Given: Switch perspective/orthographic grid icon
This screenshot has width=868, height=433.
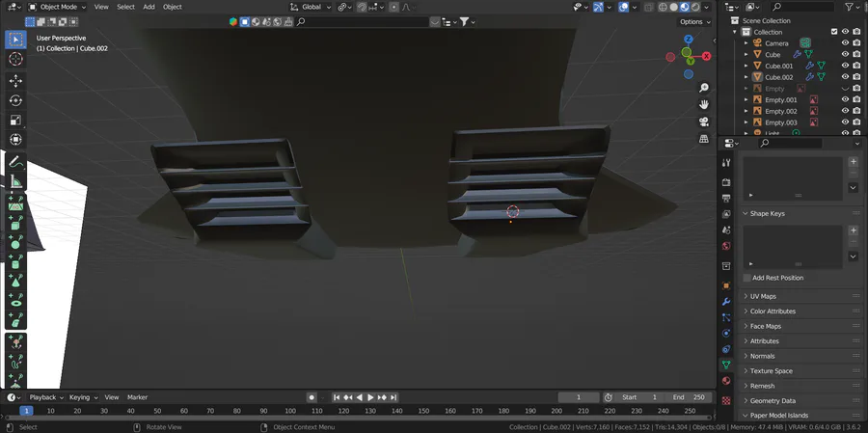Looking at the screenshot, I should 704,139.
